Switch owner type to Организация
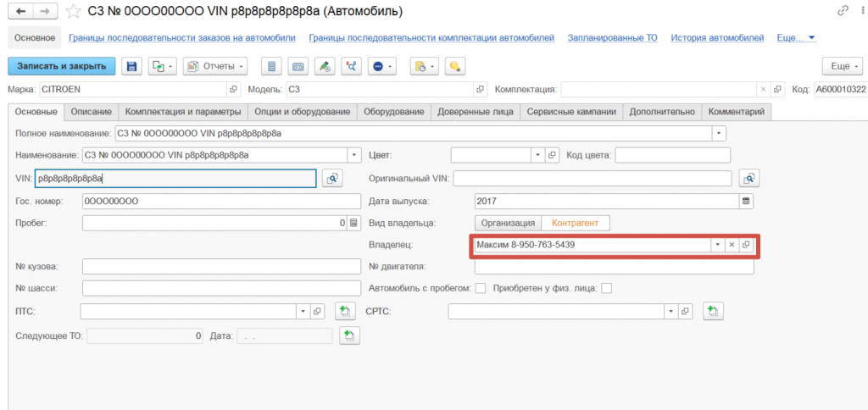This screenshot has width=868, height=410. click(x=507, y=223)
